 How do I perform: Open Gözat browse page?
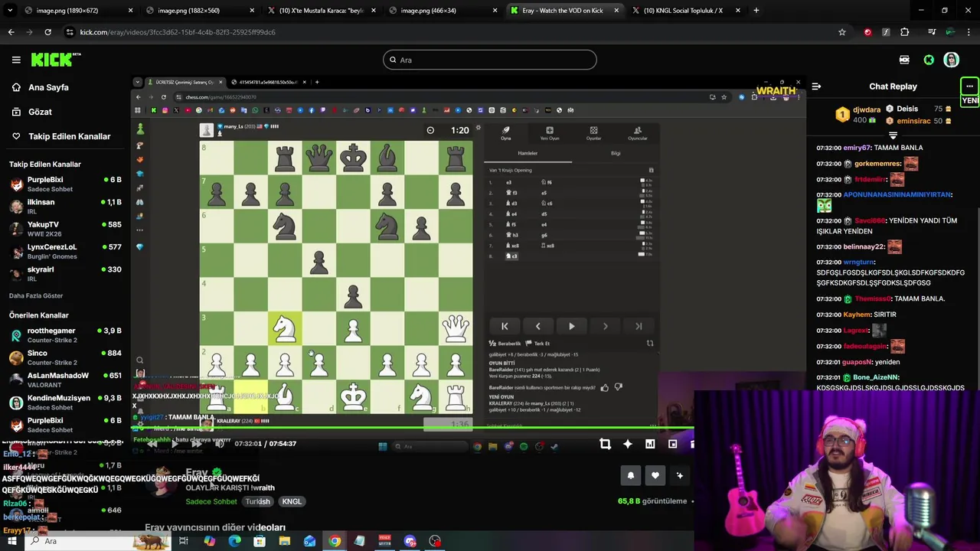point(40,112)
